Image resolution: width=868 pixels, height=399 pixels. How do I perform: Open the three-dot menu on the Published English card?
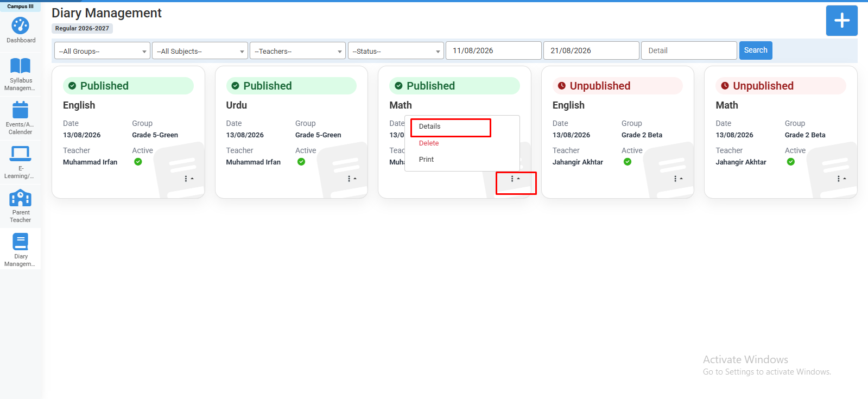[188, 179]
